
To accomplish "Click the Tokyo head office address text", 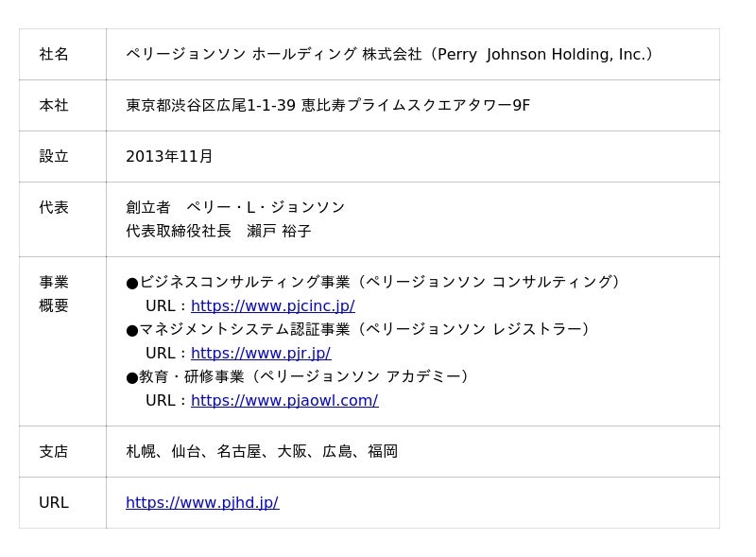I will 328,105.
